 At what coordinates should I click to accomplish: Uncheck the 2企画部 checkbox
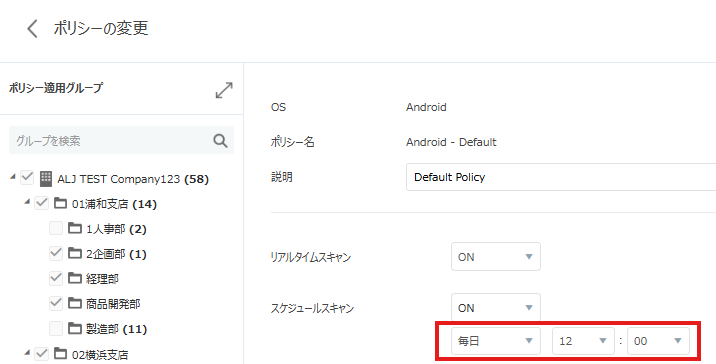point(56,253)
